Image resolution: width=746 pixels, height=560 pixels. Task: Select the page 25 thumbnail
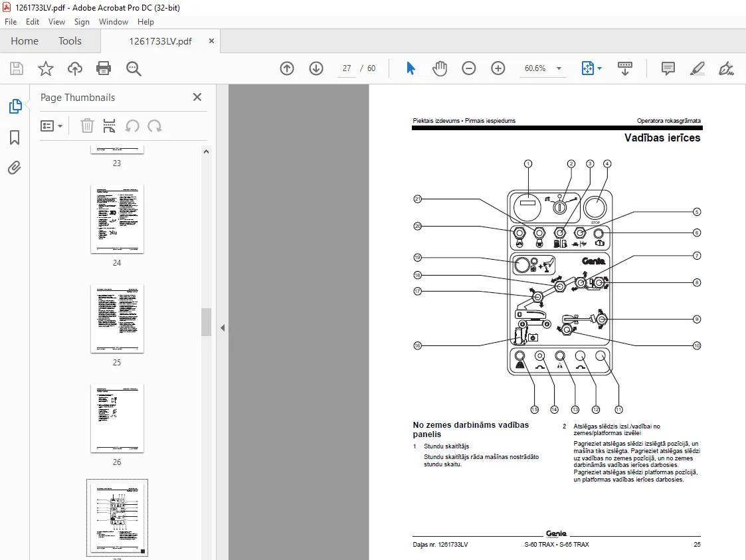(117, 319)
